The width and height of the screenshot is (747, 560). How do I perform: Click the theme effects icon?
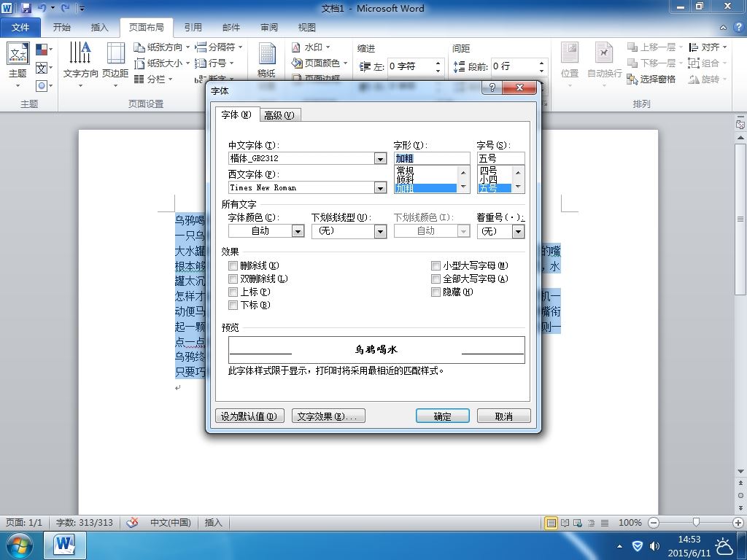point(43,86)
